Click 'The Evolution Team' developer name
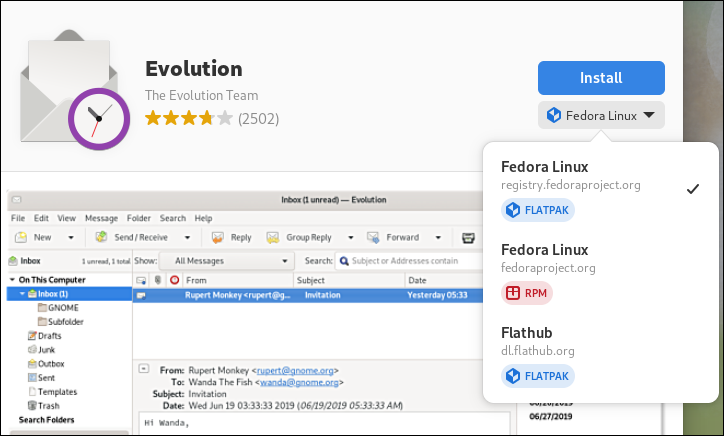This screenshot has width=724, height=436. (x=201, y=95)
